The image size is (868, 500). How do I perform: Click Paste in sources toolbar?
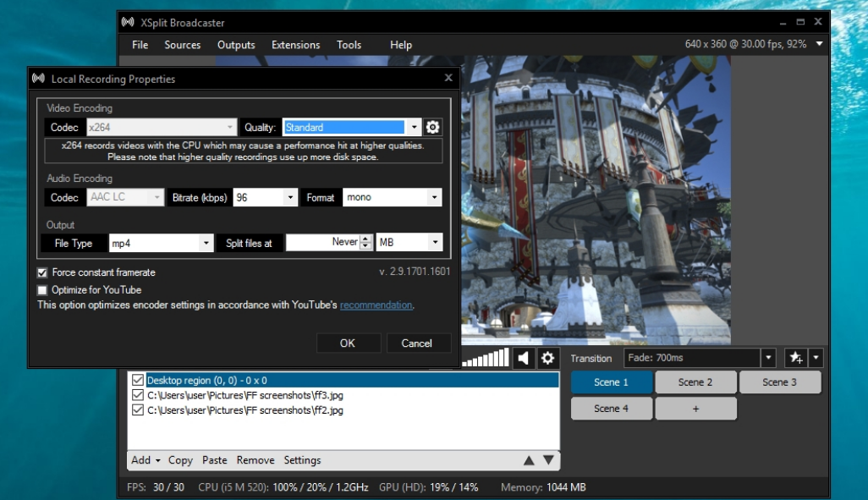[x=215, y=460]
